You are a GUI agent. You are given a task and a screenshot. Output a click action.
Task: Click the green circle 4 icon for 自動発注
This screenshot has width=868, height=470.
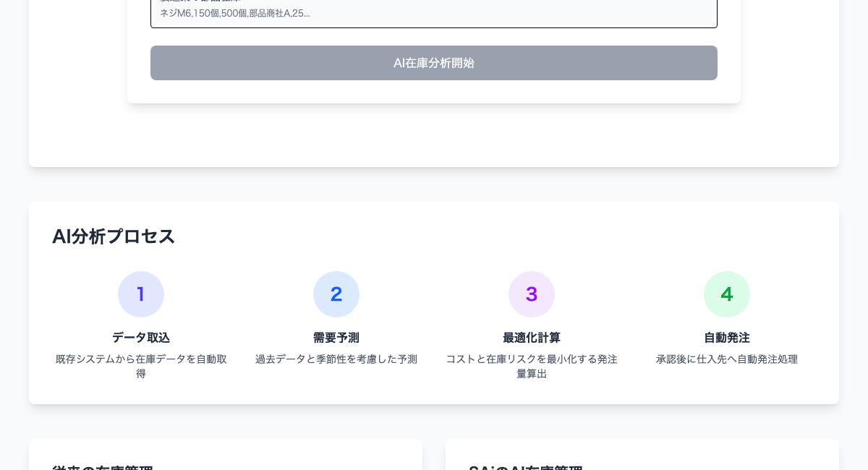[x=727, y=294]
